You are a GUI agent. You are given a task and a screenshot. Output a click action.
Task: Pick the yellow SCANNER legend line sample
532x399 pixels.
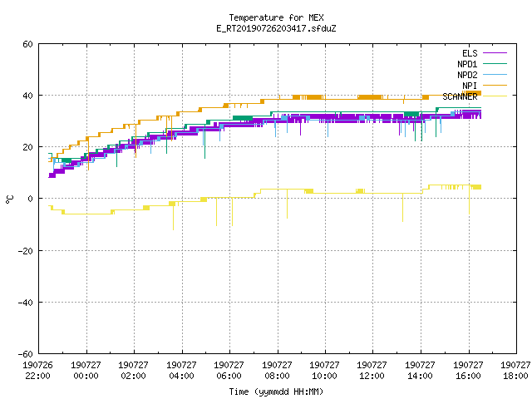click(x=495, y=96)
